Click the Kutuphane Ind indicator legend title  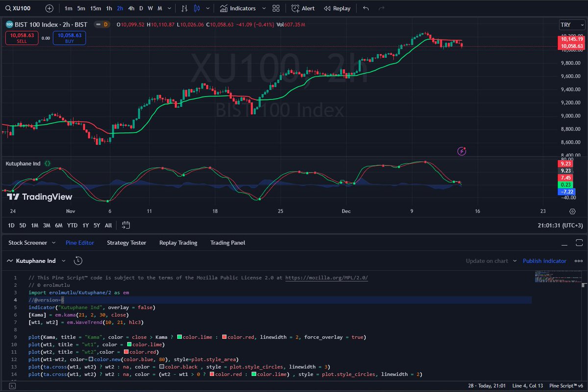coord(23,163)
